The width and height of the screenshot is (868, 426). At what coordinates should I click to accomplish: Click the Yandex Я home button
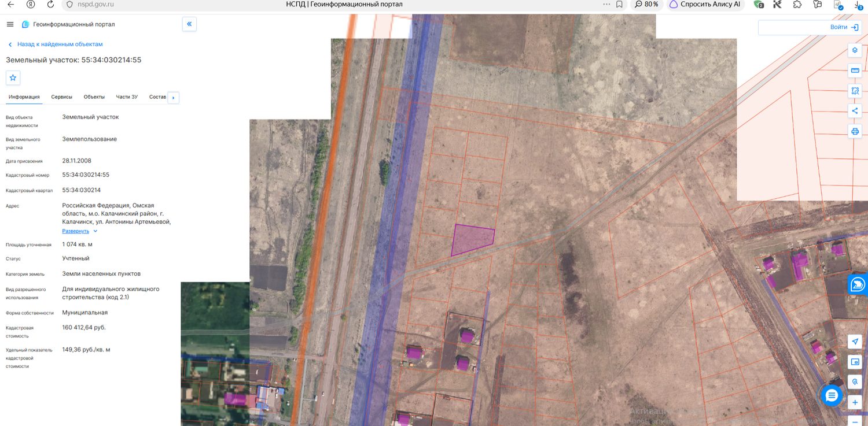click(31, 4)
